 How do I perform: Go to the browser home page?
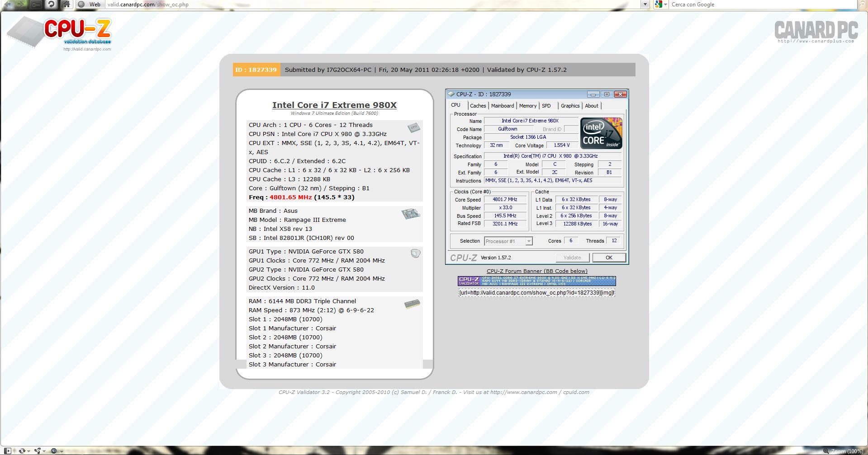(66, 4)
